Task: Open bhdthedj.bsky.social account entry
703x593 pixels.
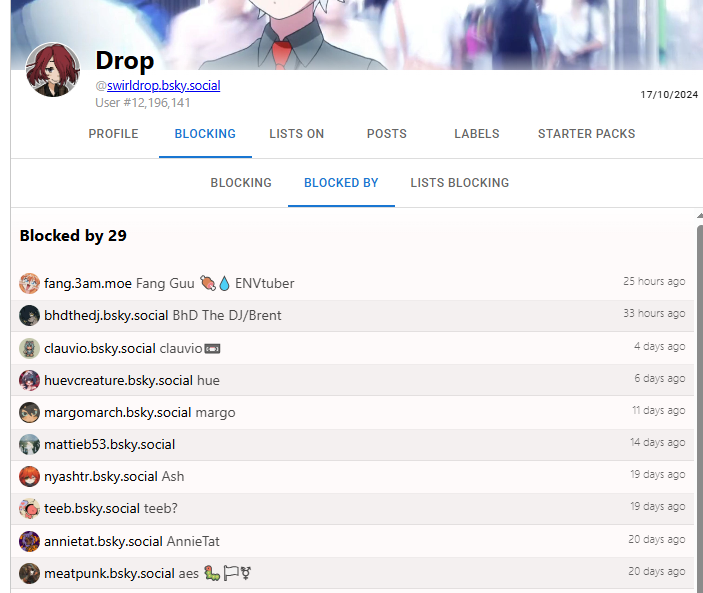Action: (352, 316)
